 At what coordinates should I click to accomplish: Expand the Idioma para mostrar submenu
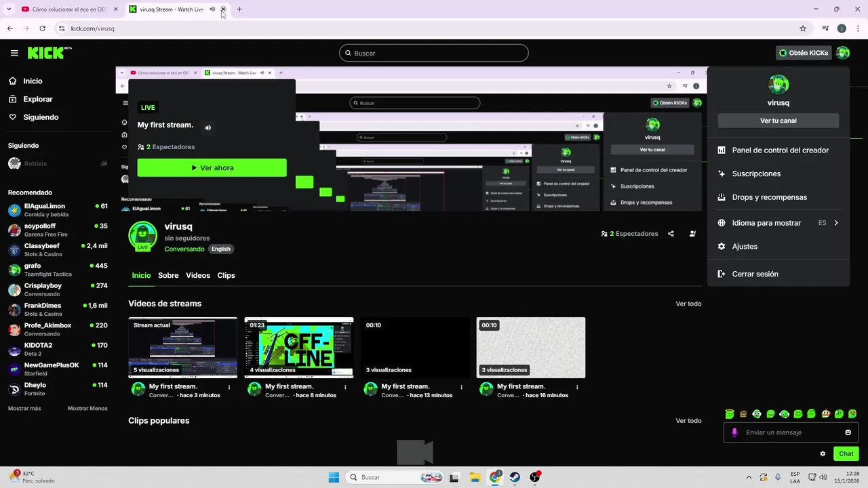778,223
